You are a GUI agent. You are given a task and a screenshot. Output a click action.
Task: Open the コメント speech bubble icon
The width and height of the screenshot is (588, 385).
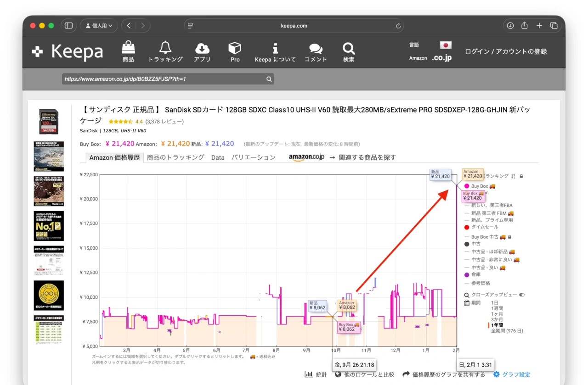point(316,48)
